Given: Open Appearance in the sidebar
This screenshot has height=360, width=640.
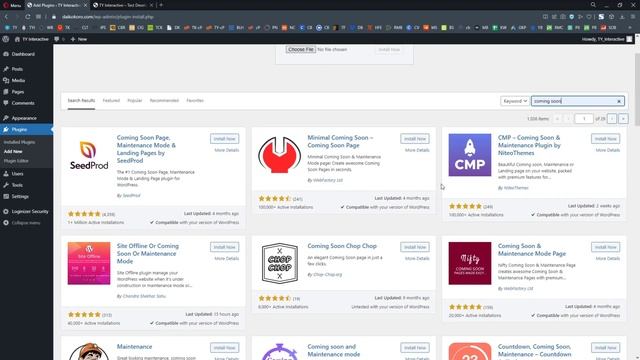Looking at the screenshot, I should tap(24, 118).
